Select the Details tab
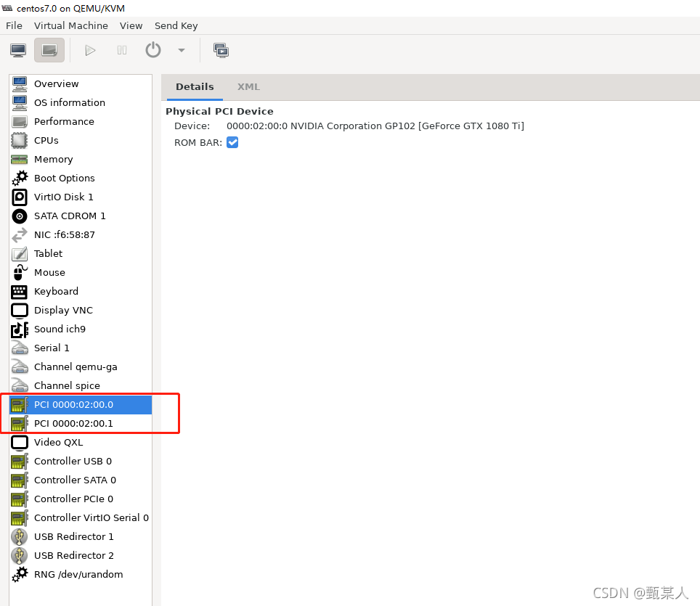The image size is (700, 606). point(195,86)
